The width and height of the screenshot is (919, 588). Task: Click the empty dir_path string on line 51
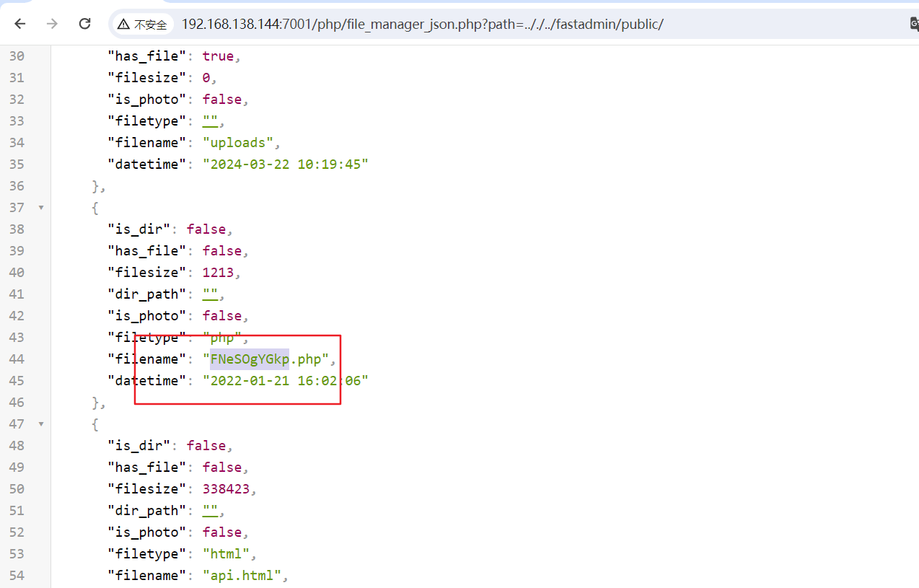pos(210,510)
